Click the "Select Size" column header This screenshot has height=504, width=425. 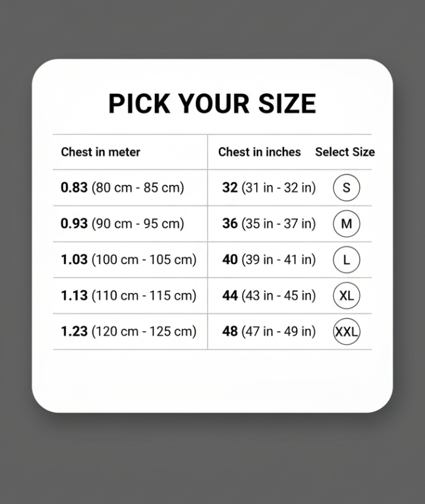344,152
